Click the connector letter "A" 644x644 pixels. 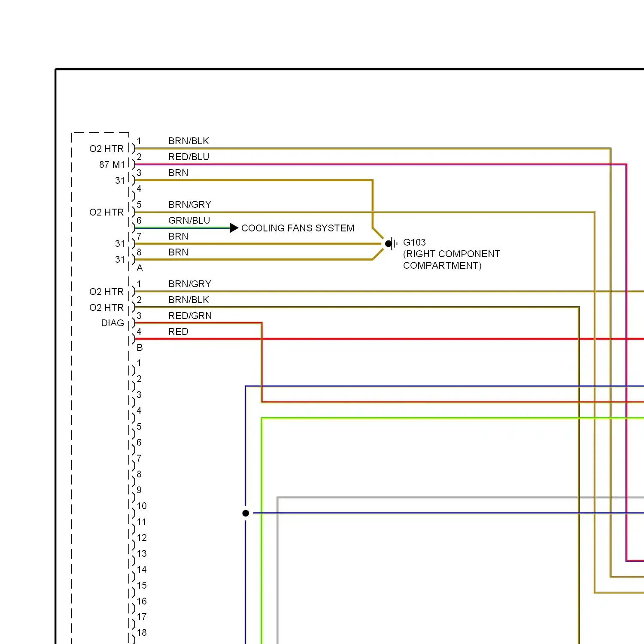(140, 268)
